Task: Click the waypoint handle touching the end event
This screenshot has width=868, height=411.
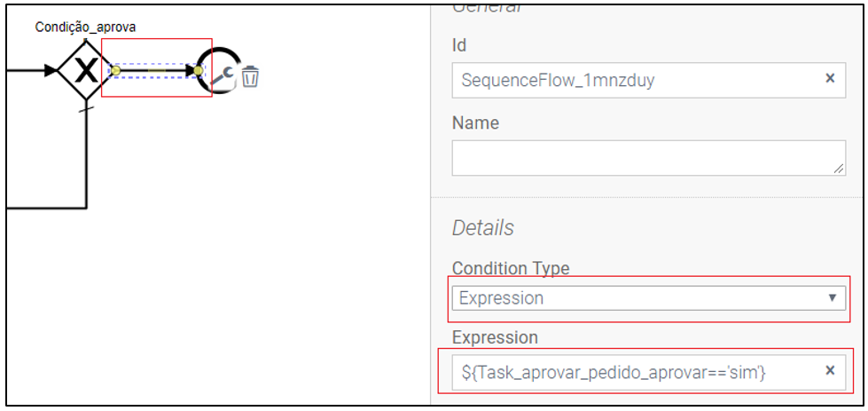Action: click(199, 70)
